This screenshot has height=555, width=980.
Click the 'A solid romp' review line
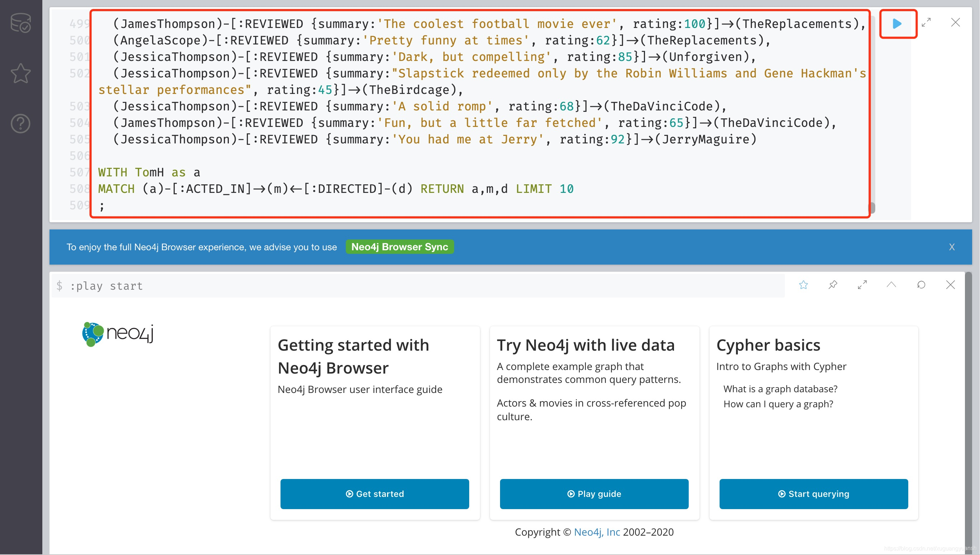(420, 106)
